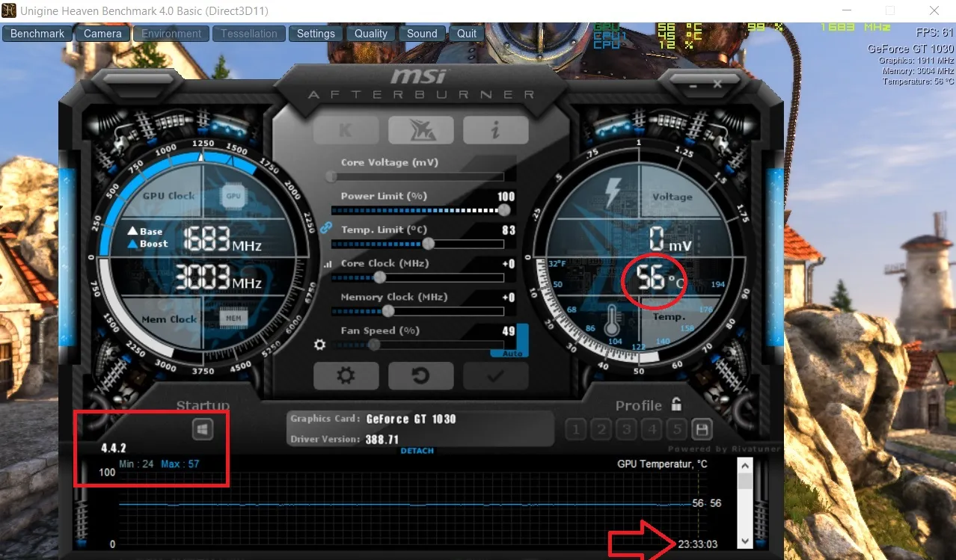Toggle the Auto fan speed button
This screenshot has height=560, width=956.
click(x=513, y=353)
